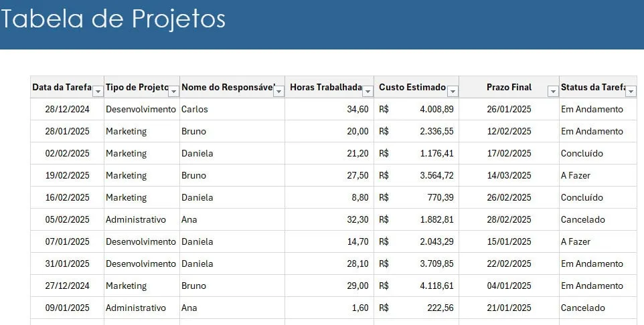The height and width of the screenshot is (325, 644).
Task: Expand the Nome do Responsável filter arrow
Action: tap(279, 92)
